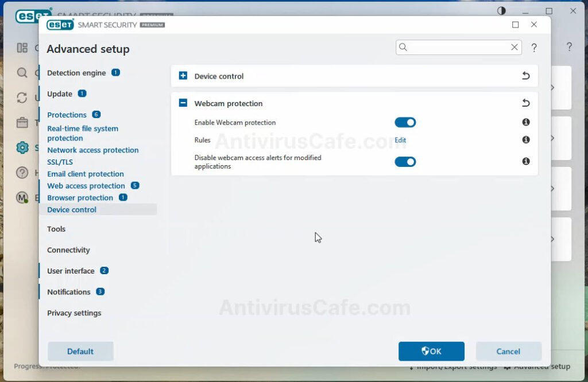Maximize the Advanced setup dialog
Viewport: 588px width, 382px height.
[x=515, y=25]
